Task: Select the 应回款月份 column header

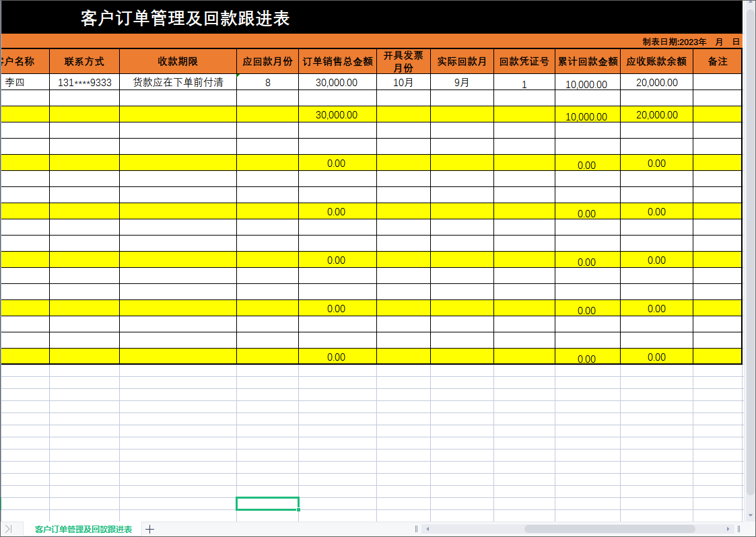Action: pos(267,61)
